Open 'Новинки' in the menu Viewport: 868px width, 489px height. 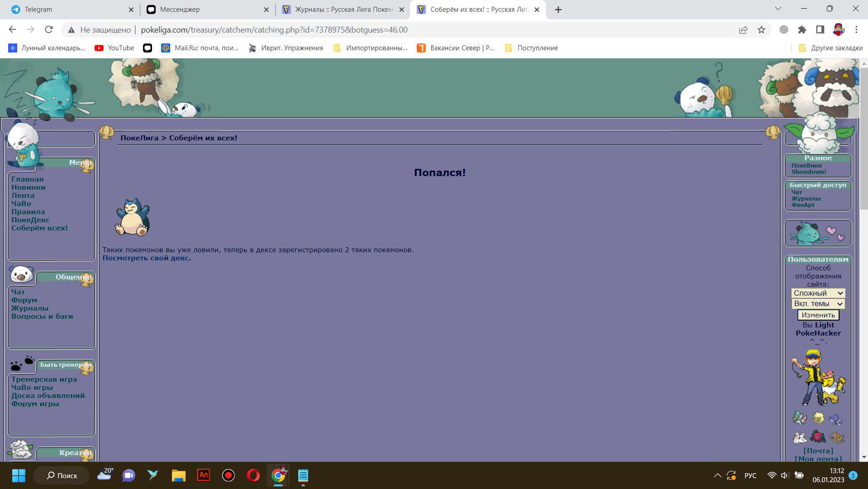(x=28, y=187)
